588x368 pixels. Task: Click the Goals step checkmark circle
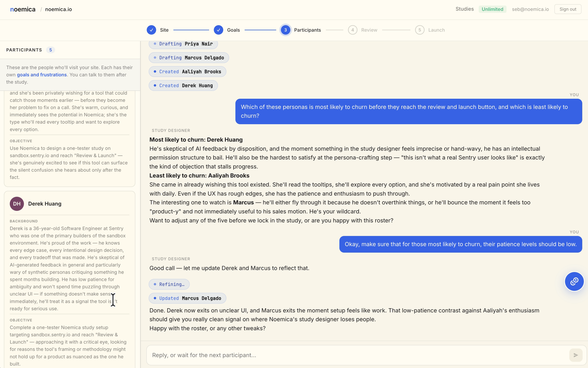click(218, 30)
